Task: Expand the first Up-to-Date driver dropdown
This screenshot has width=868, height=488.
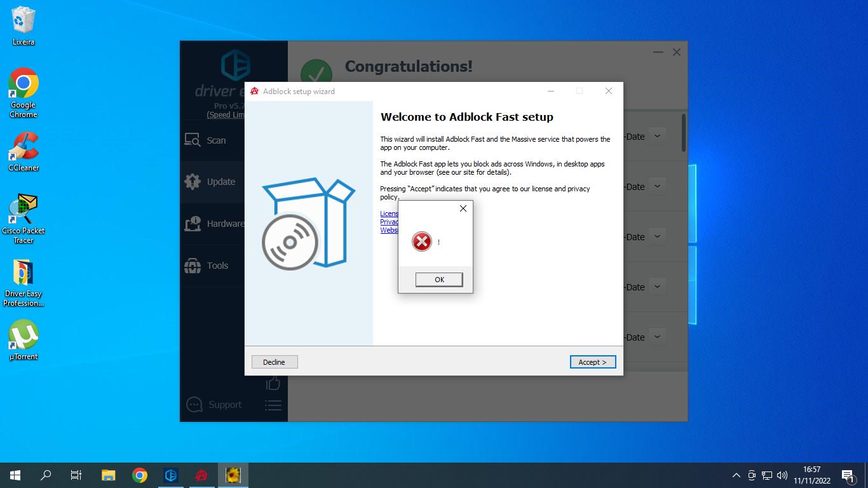Action: [x=657, y=136]
